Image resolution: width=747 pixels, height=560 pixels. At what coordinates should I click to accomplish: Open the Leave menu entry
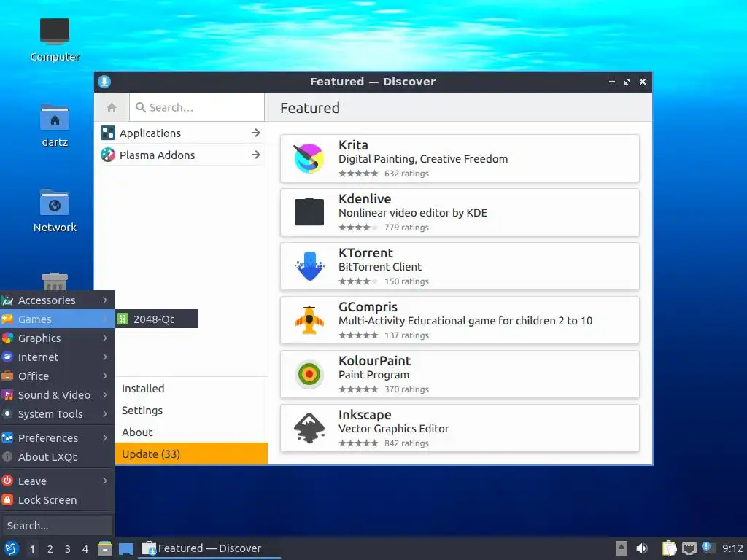point(57,481)
